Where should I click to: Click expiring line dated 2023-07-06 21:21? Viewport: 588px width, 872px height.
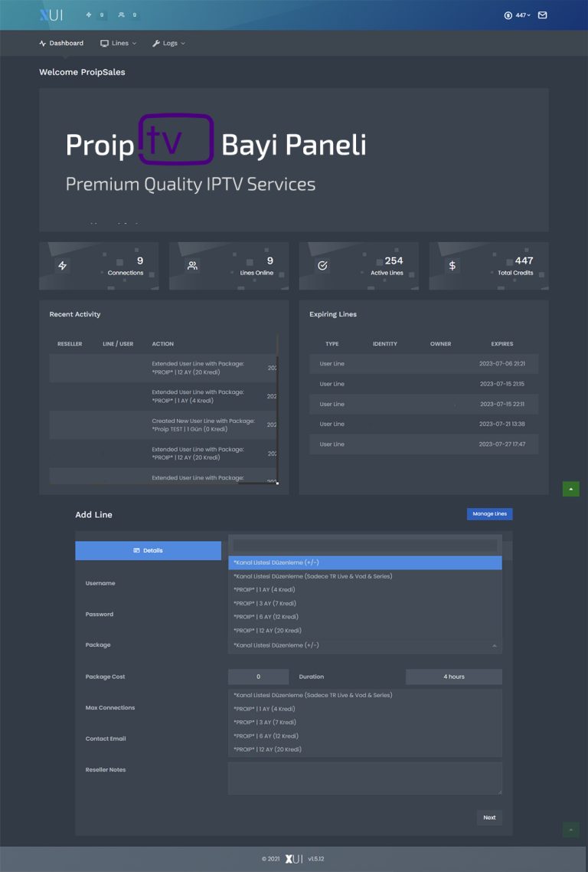[x=424, y=364]
